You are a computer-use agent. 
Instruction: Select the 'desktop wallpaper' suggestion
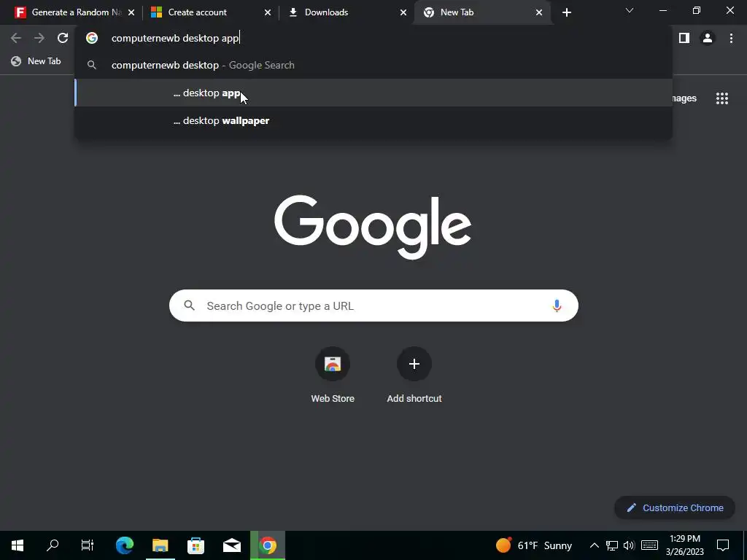pyautogui.click(x=373, y=120)
